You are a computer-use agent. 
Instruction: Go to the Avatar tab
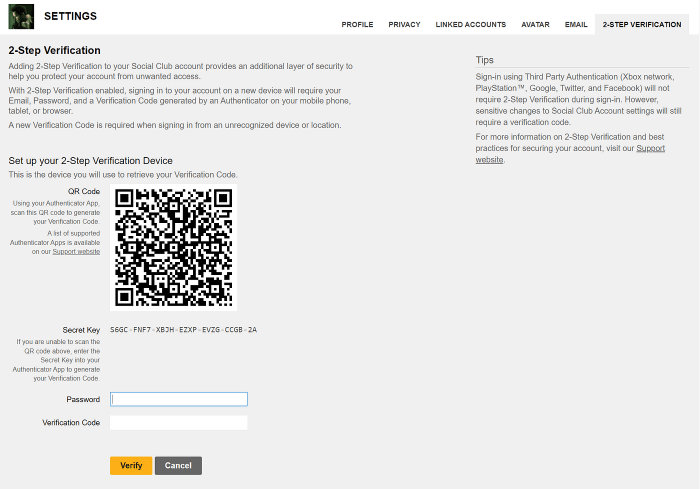pos(535,25)
